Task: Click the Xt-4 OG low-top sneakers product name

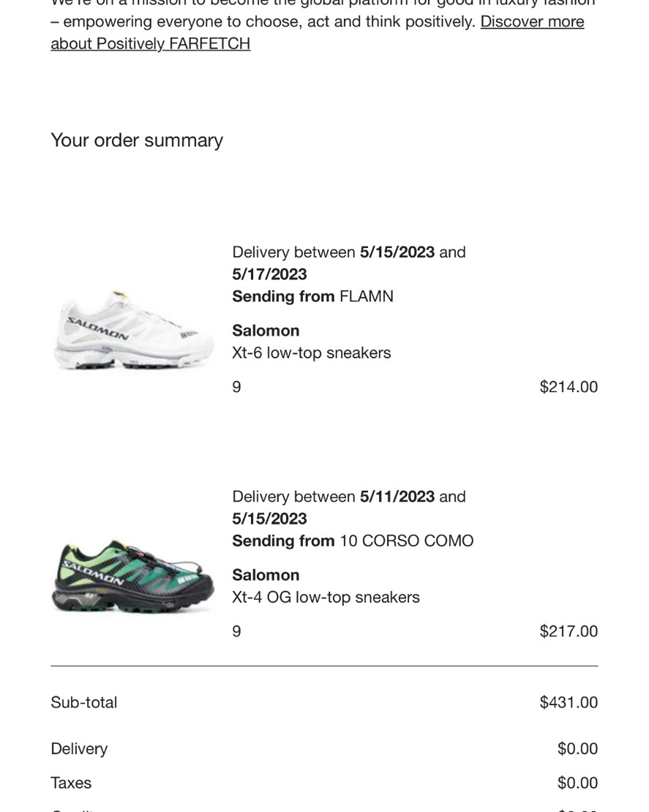Action: 326,597
